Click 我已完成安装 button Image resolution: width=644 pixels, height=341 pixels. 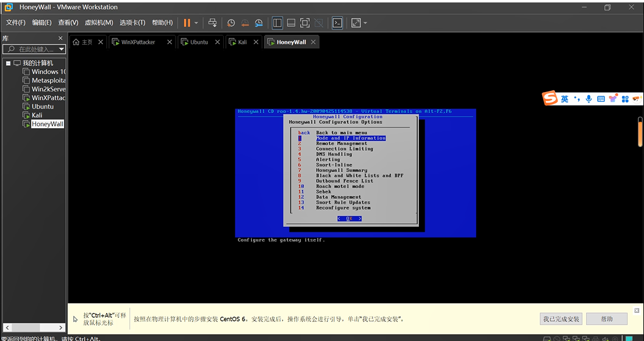[x=561, y=319]
